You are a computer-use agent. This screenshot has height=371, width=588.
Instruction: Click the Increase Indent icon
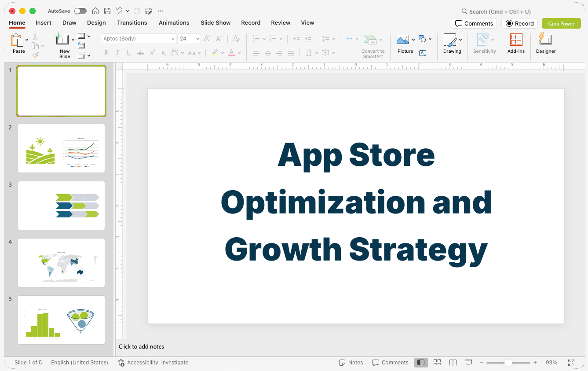tap(308, 39)
